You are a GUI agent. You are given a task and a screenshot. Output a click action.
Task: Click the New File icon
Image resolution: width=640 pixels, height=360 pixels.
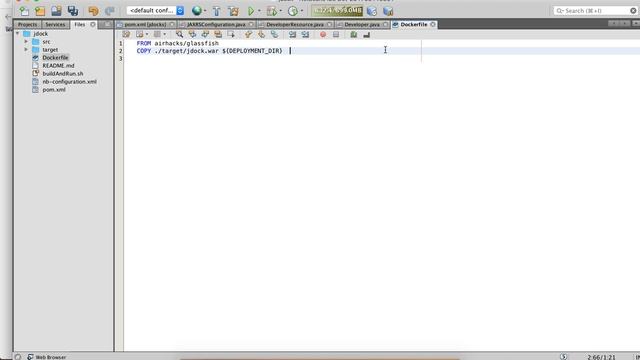[24, 11]
